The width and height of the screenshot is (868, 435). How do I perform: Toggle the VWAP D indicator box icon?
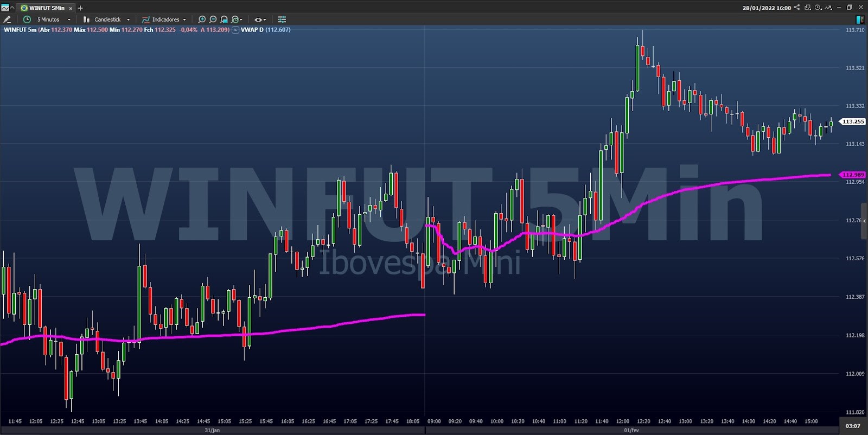click(235, 30)
